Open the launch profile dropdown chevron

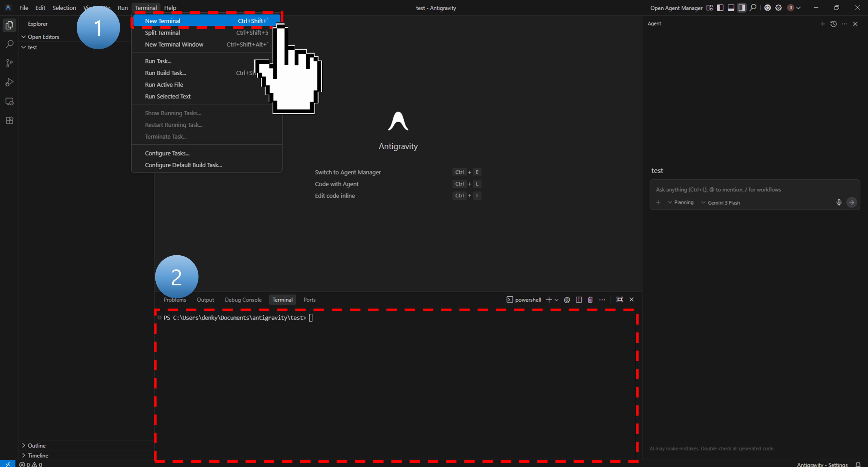(556, 300)
